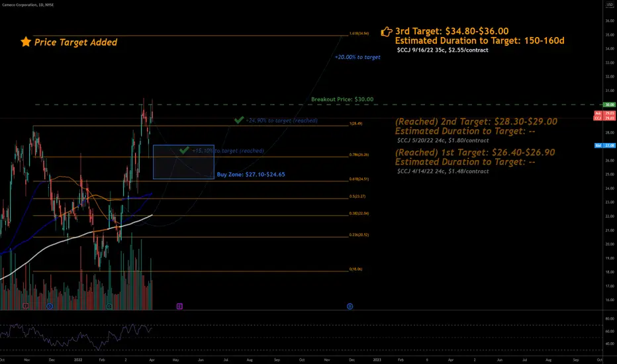Select '(Reached) 2nd Target: $28.30-$29.00' text
This screenshot has width=617, height=364.
476,122
